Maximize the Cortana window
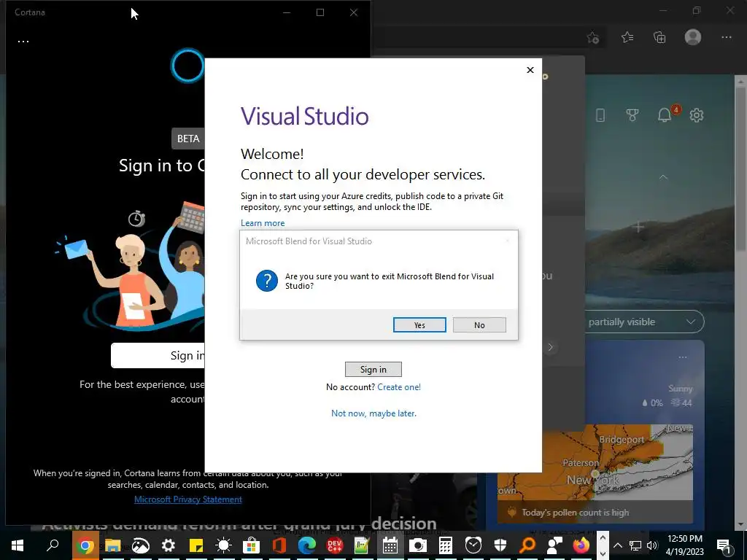The height and width of the screenshot is (560, 747). coord(320,12)
